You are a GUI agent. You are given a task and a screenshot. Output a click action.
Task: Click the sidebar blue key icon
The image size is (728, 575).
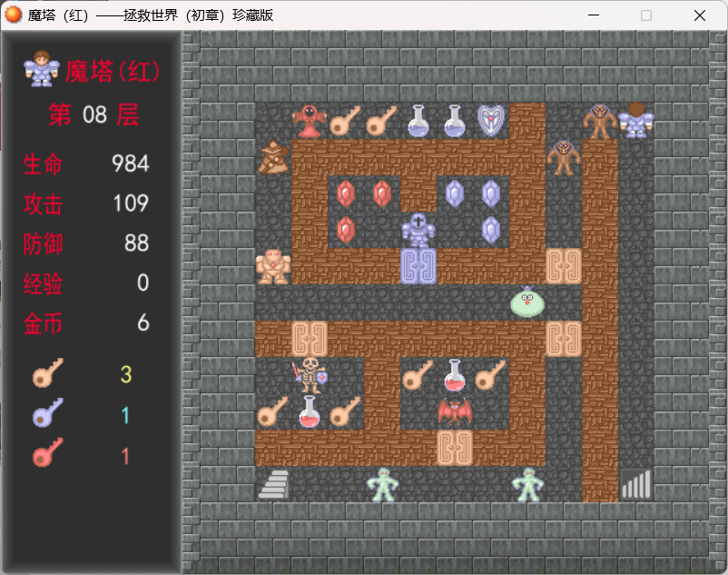coord(48,413)
